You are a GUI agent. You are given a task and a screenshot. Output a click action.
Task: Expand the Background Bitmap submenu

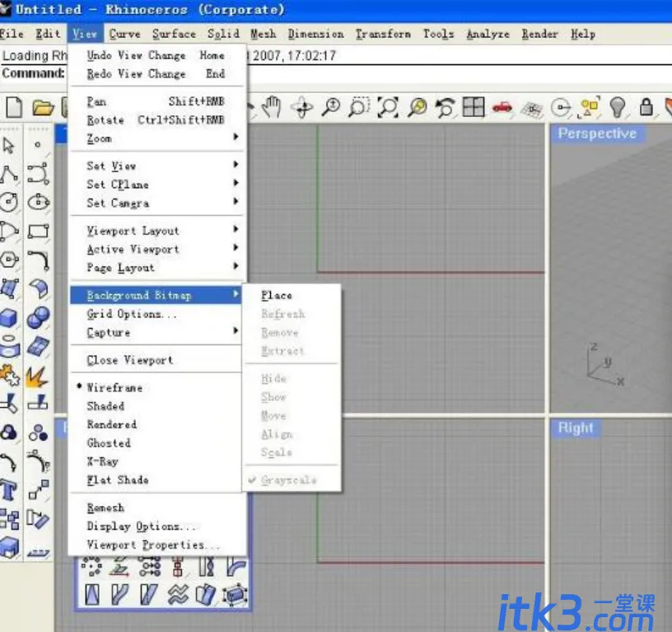[156, 296]
